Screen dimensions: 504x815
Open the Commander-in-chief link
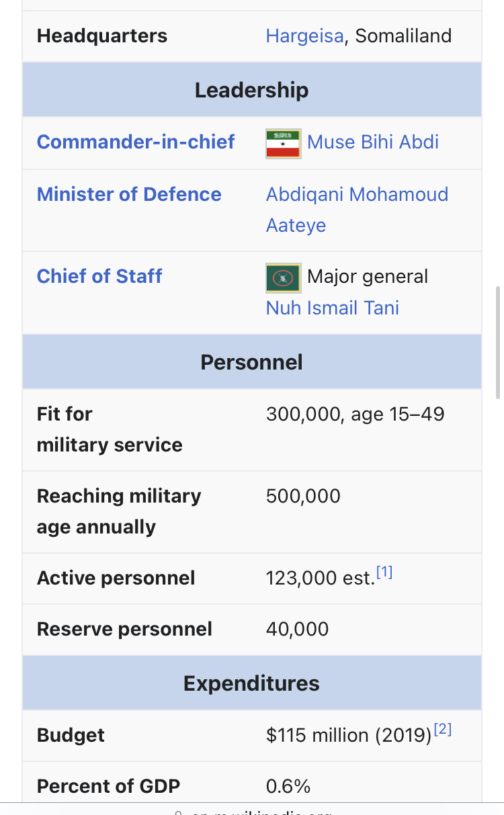click(x=136, y=142)
